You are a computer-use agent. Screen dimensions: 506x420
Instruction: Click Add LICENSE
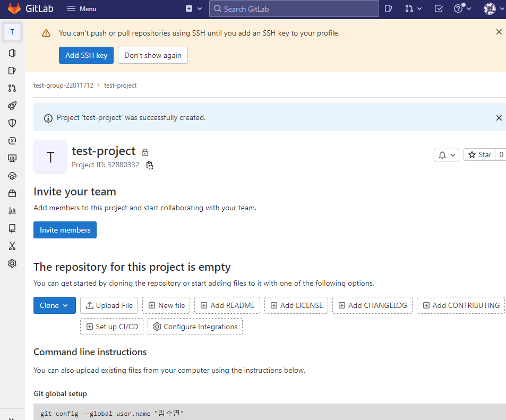pos(296,305)
